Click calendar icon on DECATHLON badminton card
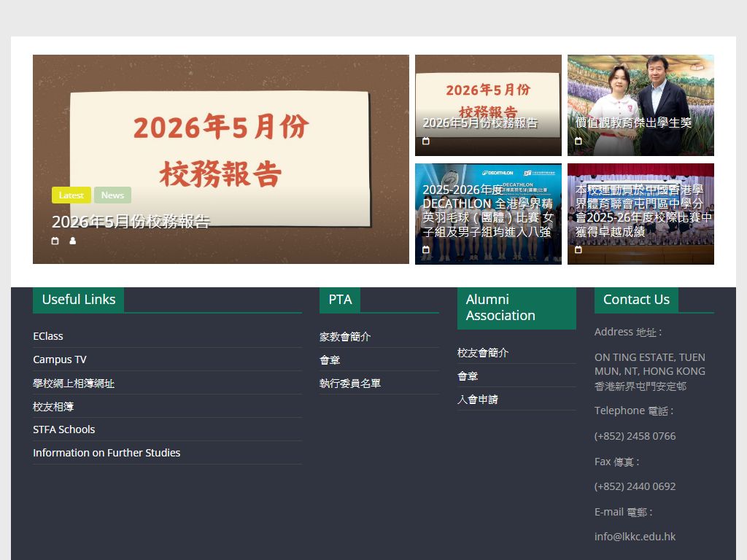 pos(426,249)
